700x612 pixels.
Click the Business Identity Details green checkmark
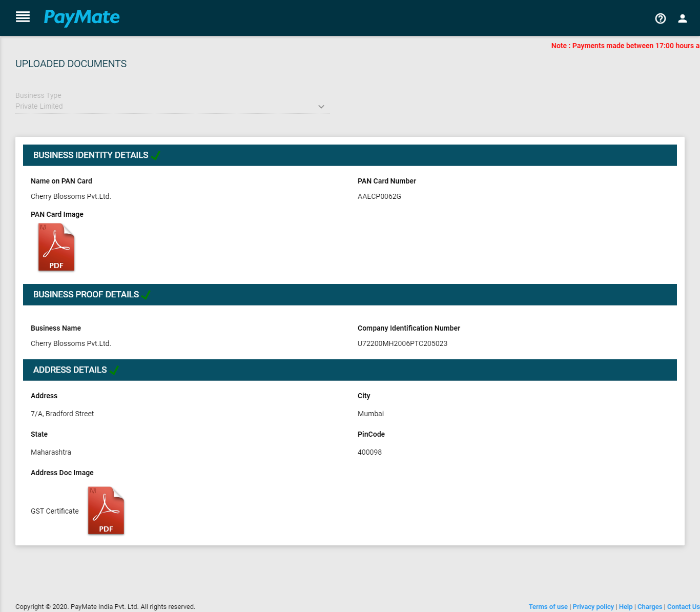156,155
